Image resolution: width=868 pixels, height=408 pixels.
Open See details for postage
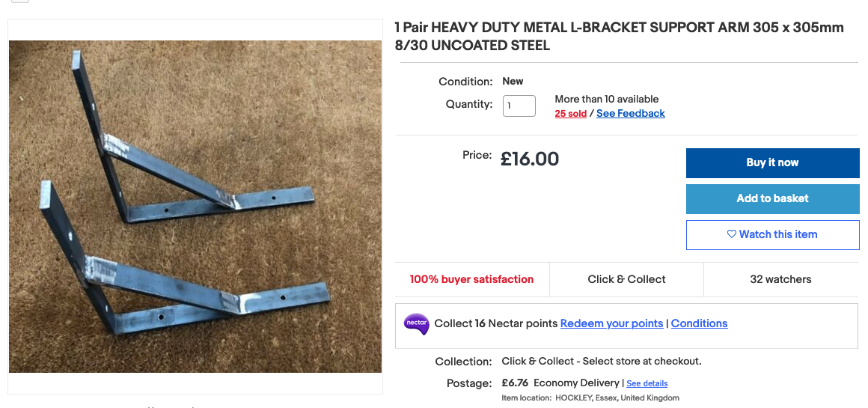(x=647, y=384)
